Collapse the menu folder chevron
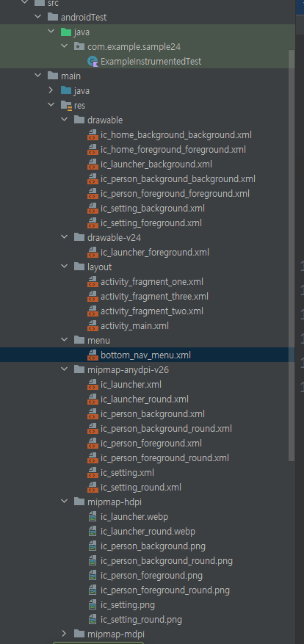Viewport: 304px width, 644px height. (64, 340)
